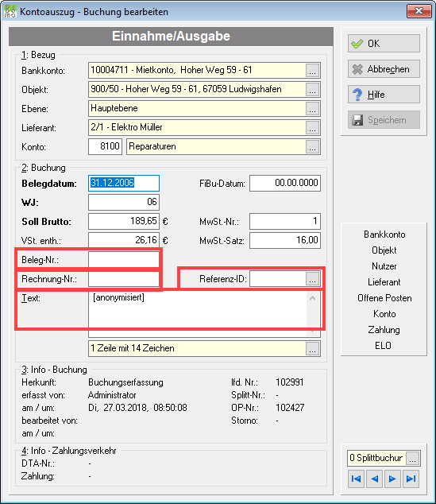The image size is (436, 504).
Task: Select Zahlung in the side list
Action: [x=384, y=330]
